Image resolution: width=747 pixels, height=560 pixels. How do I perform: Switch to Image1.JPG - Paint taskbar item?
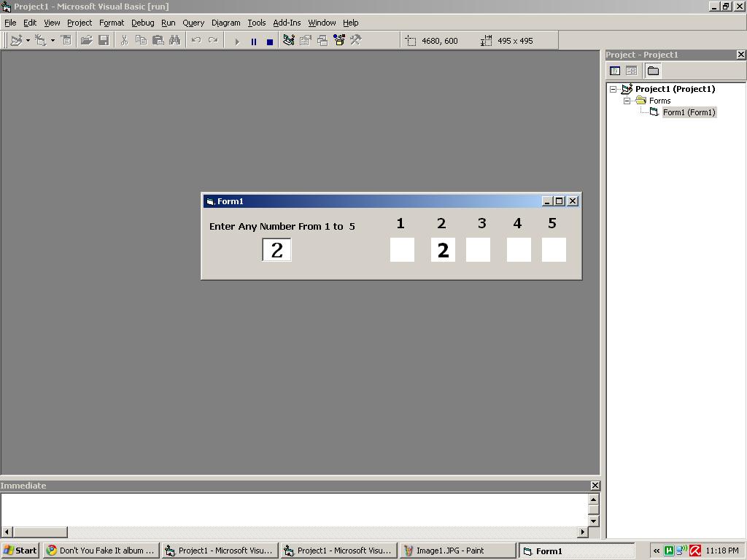point(457,551)
